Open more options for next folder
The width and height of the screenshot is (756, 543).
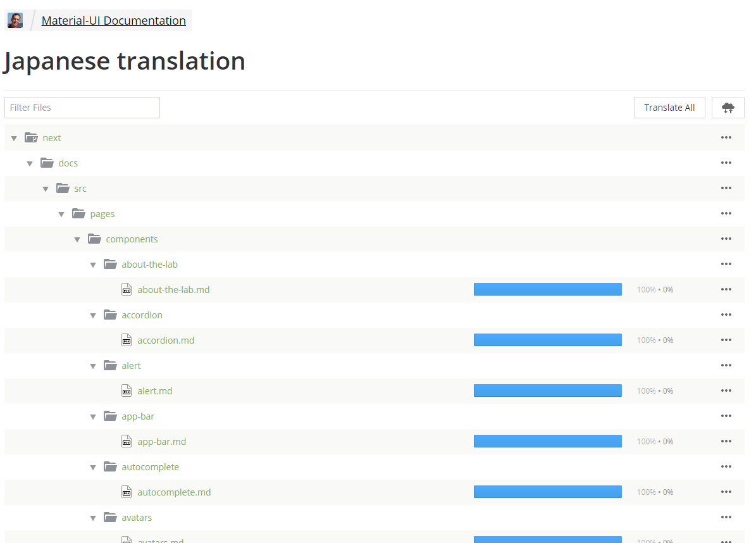coord(726,137)
